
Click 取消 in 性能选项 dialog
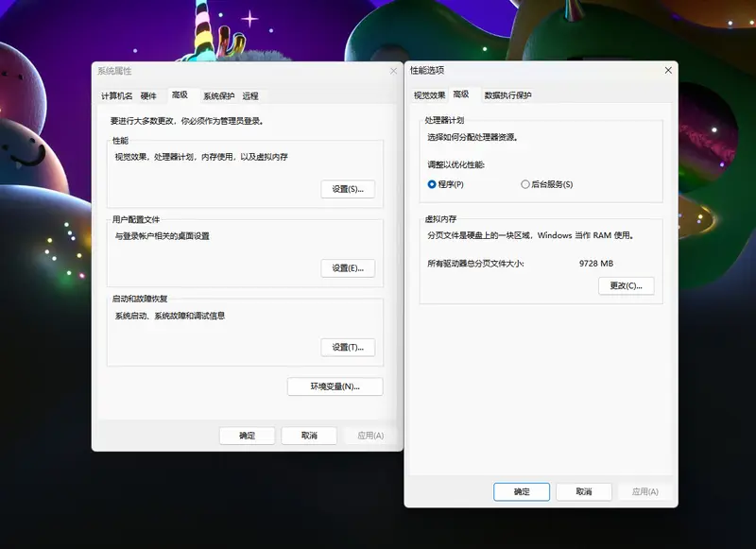584,491
